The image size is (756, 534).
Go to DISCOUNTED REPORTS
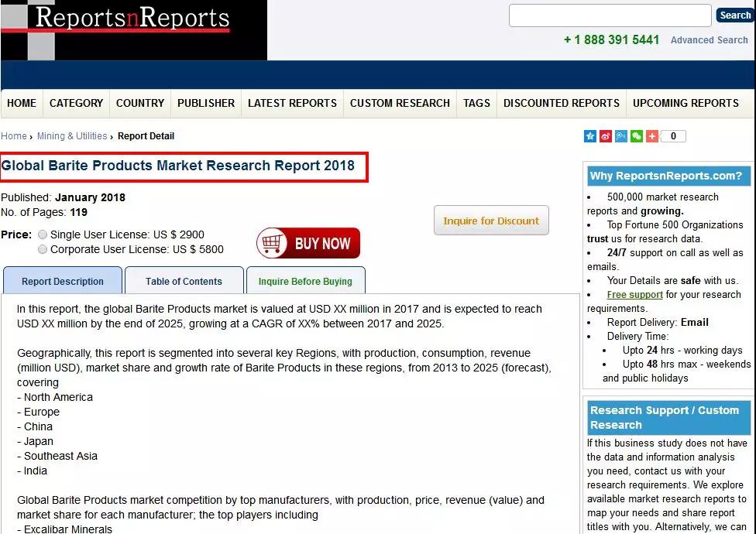[x=562, y=103]
